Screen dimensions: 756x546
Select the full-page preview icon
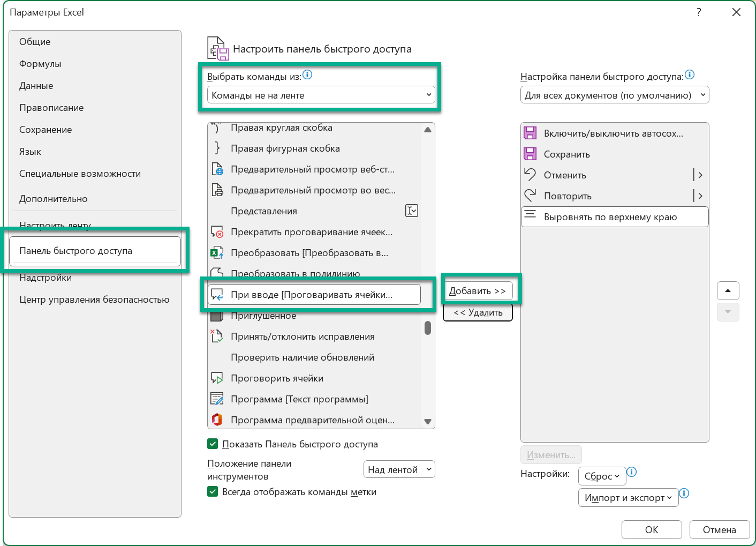217,190
